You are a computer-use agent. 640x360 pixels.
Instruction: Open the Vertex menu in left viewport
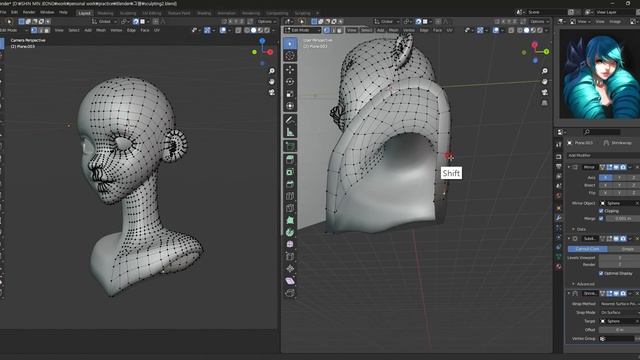(x=116, y=30)
